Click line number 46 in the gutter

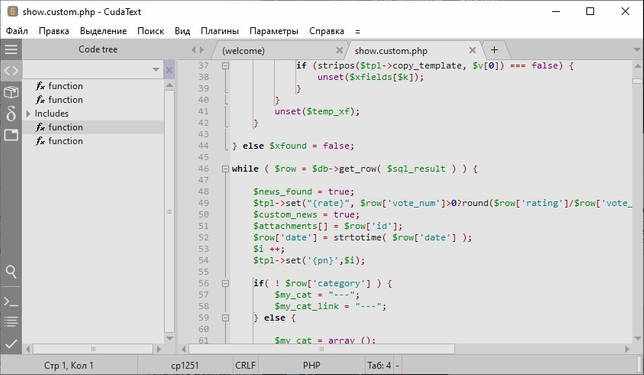(x=203, y=168)
